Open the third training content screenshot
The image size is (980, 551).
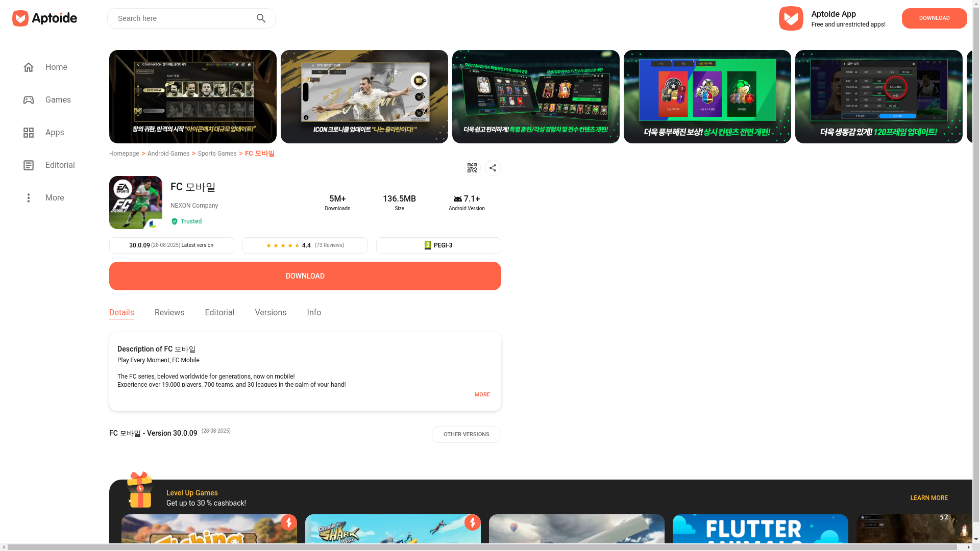point(536,96)
